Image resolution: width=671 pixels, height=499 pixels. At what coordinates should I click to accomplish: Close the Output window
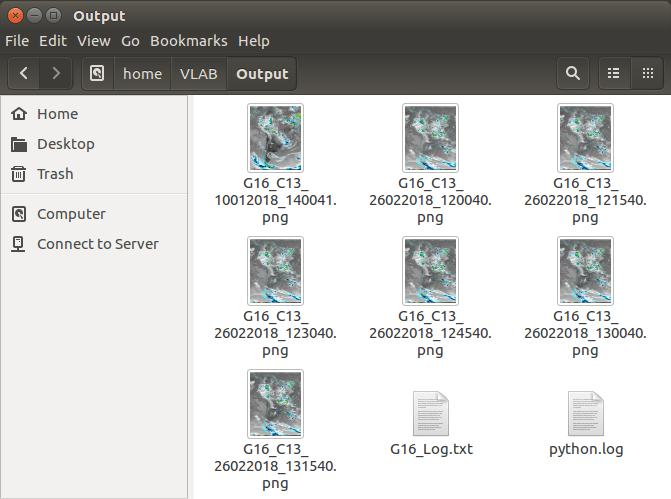[15, 16]
